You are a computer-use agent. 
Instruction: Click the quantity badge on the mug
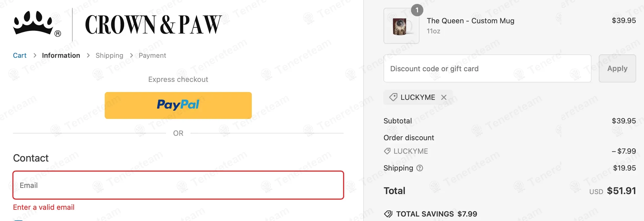(417, 10)
